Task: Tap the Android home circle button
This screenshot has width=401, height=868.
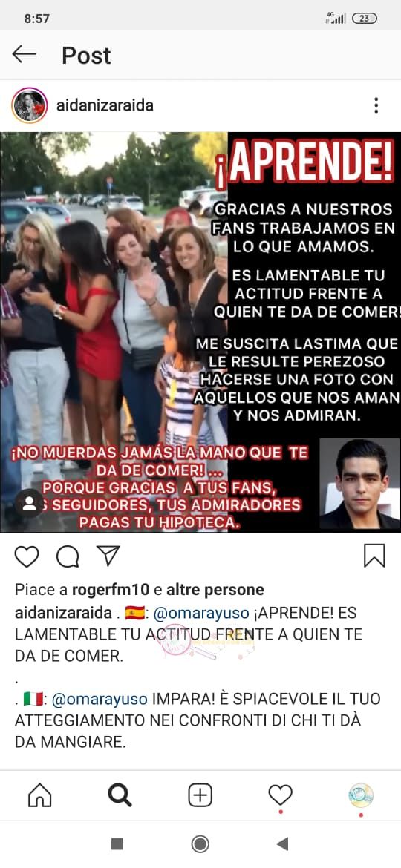Action: pyautogui.click(x=200, y=844)
